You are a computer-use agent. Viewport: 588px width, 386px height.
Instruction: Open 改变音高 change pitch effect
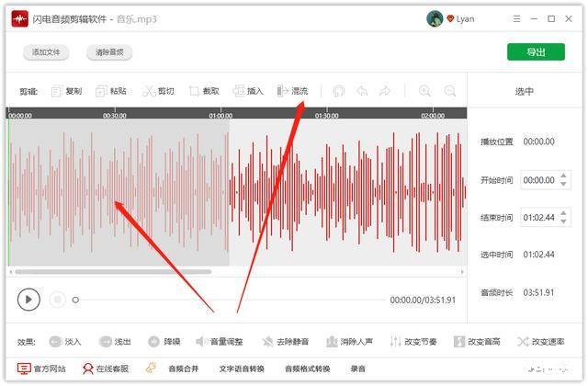click(x=477, y=342)
